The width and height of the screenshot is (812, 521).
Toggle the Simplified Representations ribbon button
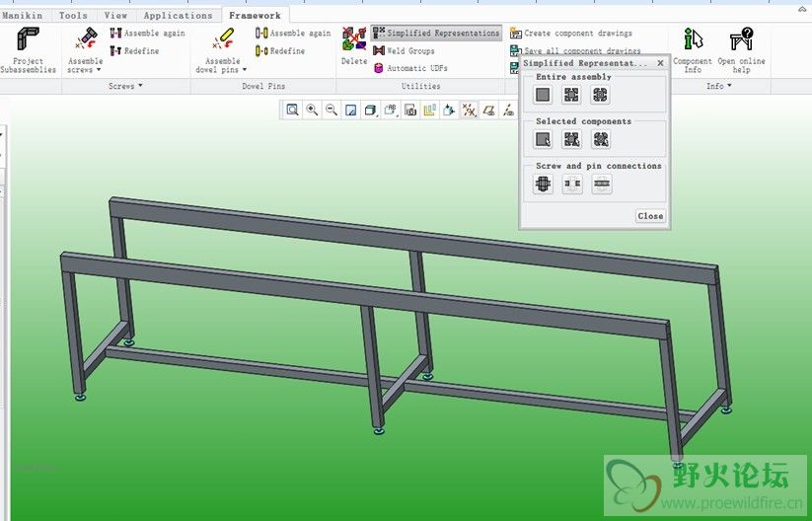436,34
